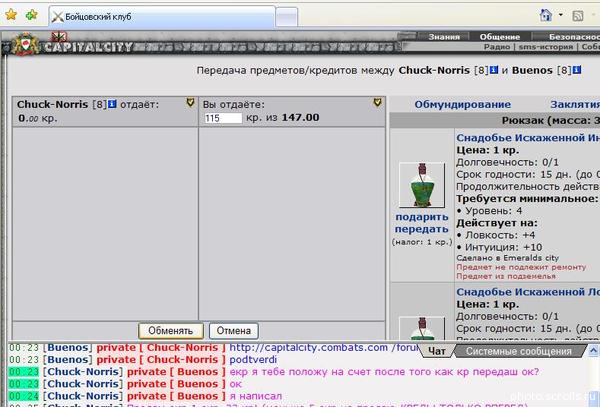Click shield icon in Вы отдаёте panel
Image resolution: width=600 pixels, height=407 pixels.
[x=377, y=102]
